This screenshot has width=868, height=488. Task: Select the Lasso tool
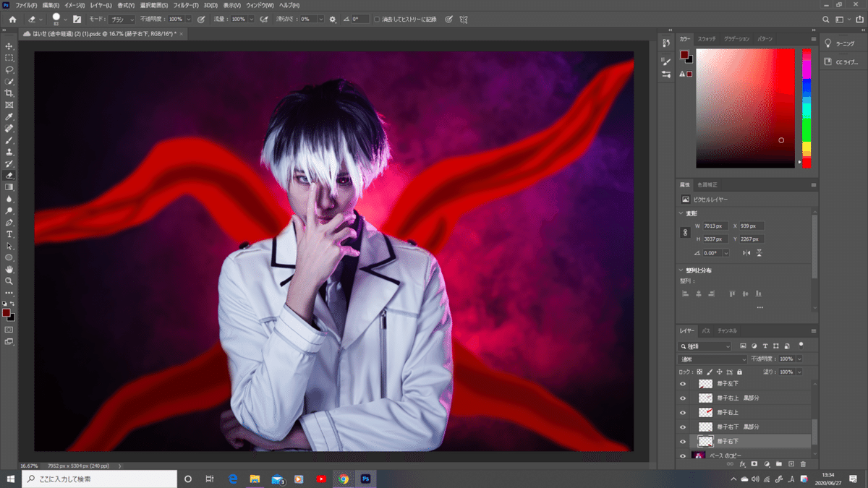coord(9,69)
